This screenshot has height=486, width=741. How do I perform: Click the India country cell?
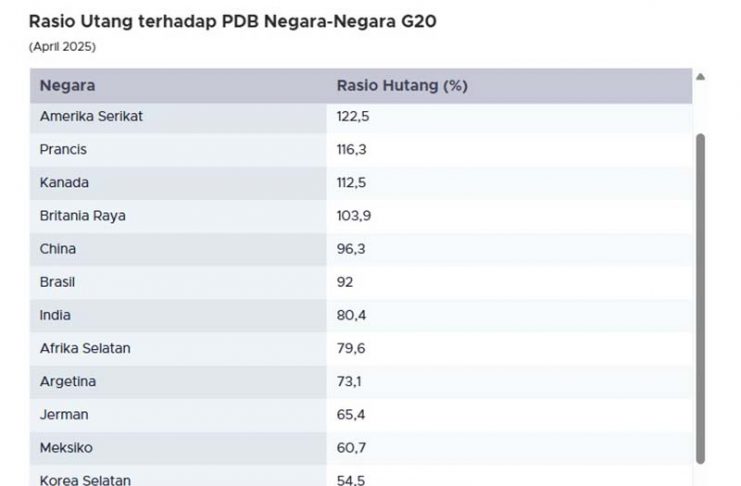[x=56, y=315]
